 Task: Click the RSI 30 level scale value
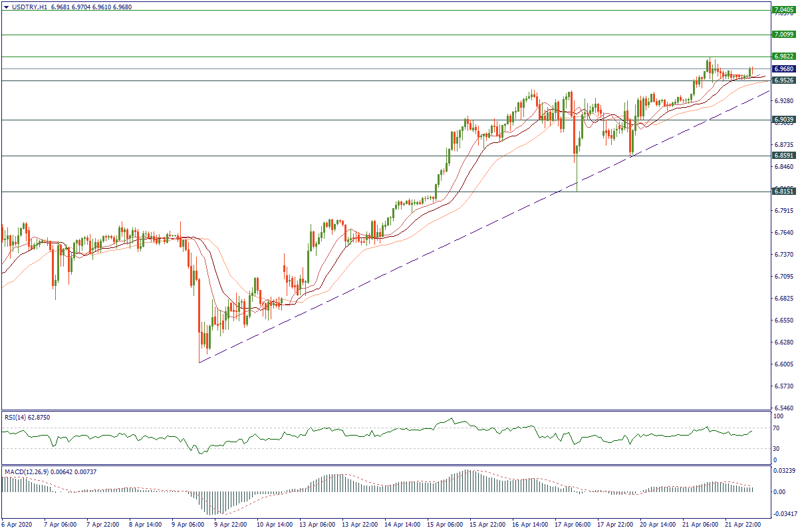pyautogui.click(x=775, y=448)
